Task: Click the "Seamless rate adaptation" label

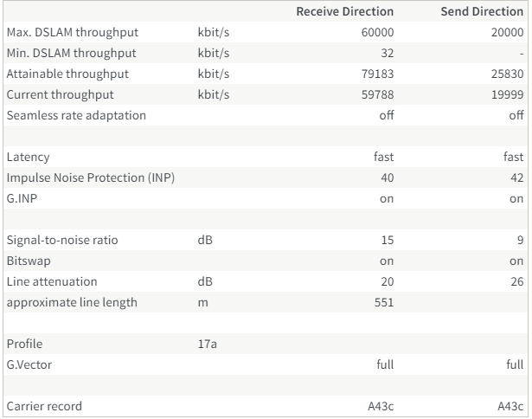Action: [76, 115]
